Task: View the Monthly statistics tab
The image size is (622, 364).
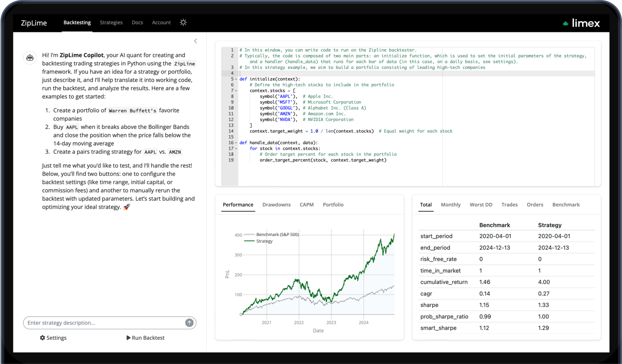Action: click(451, 205)
